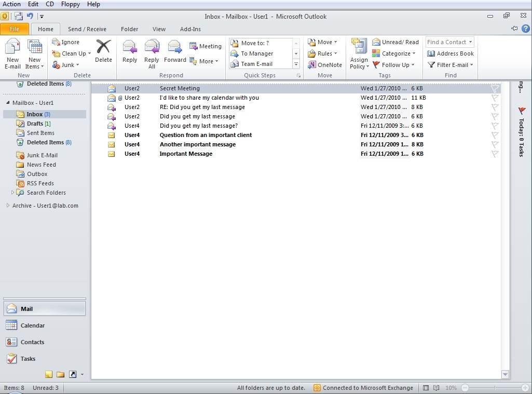This screenshot has width=532, height=394.
Task: Type in the Find a Contact field
Action: click(x=446, y=42)
